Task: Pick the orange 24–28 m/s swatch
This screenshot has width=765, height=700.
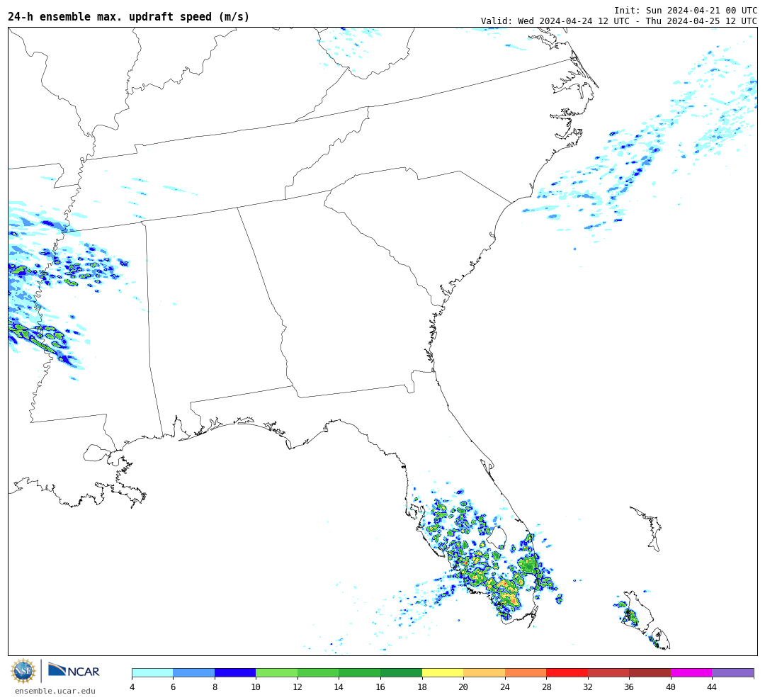Action: [x=526, y=672]
